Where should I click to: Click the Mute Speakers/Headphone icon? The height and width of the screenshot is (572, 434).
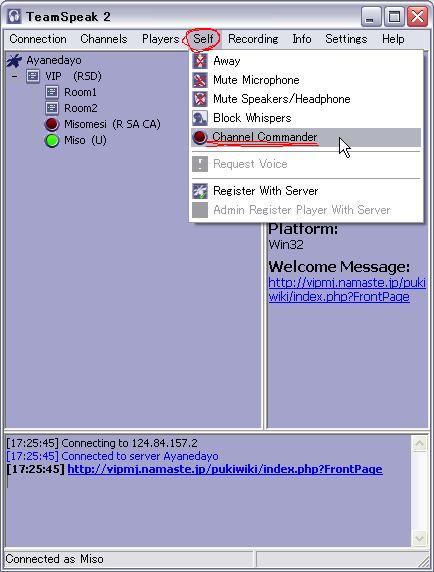(200, 99)
